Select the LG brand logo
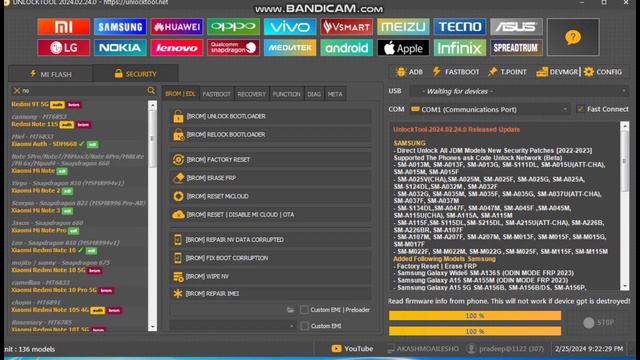640x360 pixels. (63, 48)
